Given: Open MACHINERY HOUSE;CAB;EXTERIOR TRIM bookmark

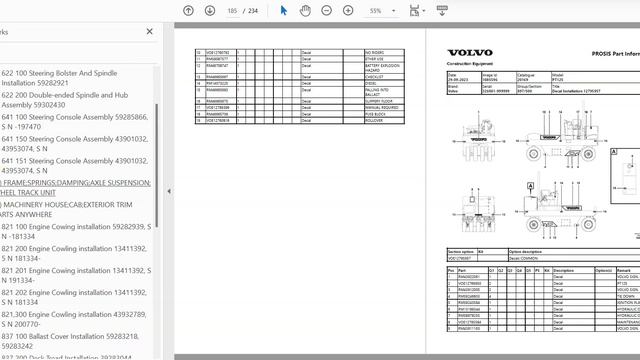Looking at the screenshot, I should coord(66,210).
